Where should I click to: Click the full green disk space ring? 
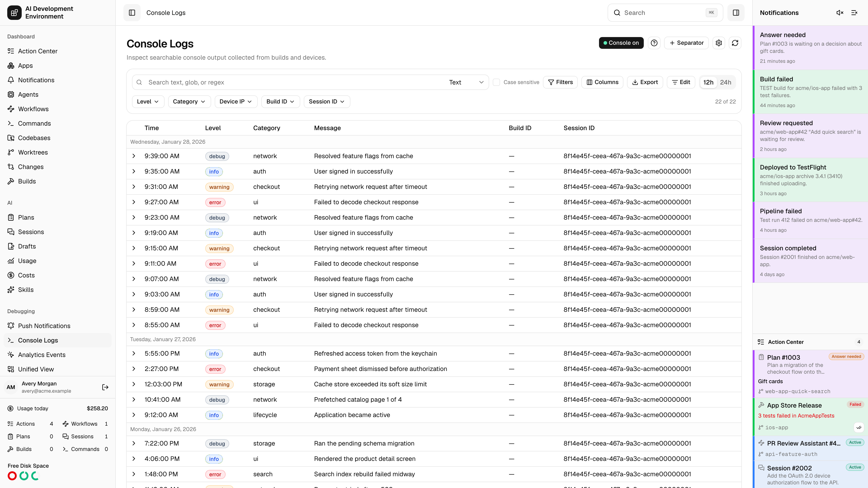click(24, 476)
